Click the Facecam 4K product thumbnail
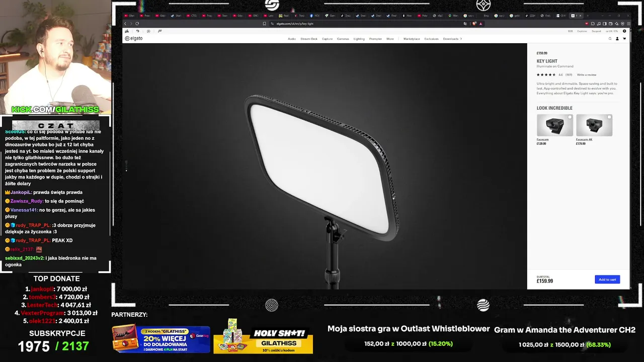The image size is (644, 362). click(x=594, y=125)
